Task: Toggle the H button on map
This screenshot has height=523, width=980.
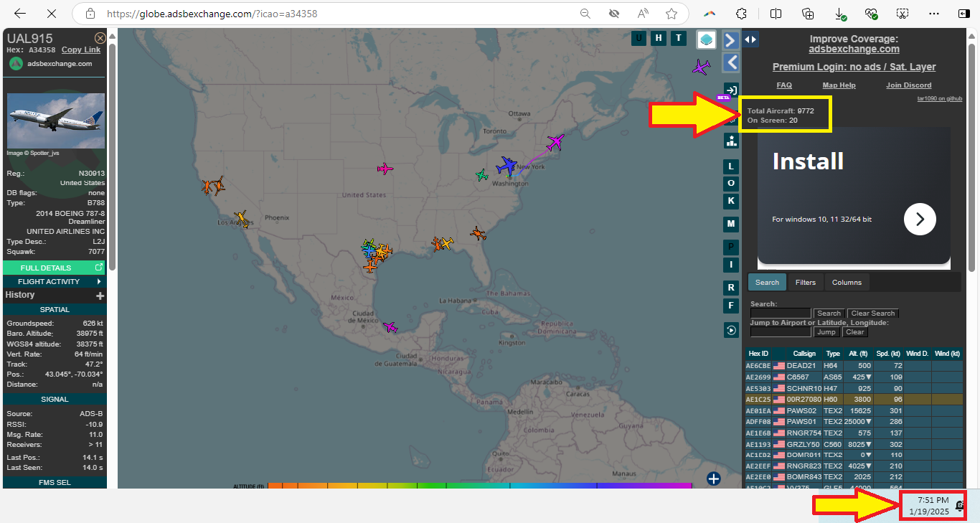Action: coord(659,39)
